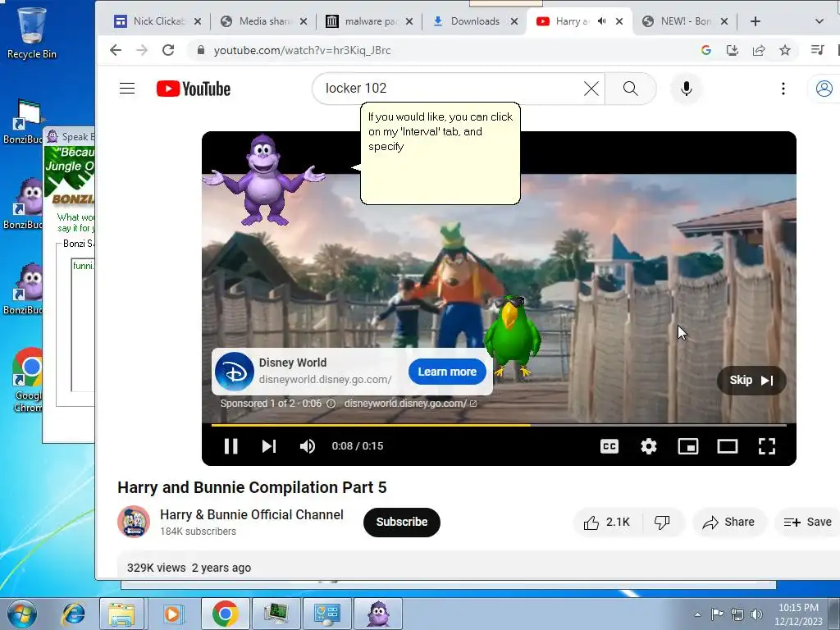Open the Recycle Bin on the desktop
The height and width of the screenshot is (630, 840).
[x=32, y=32]
